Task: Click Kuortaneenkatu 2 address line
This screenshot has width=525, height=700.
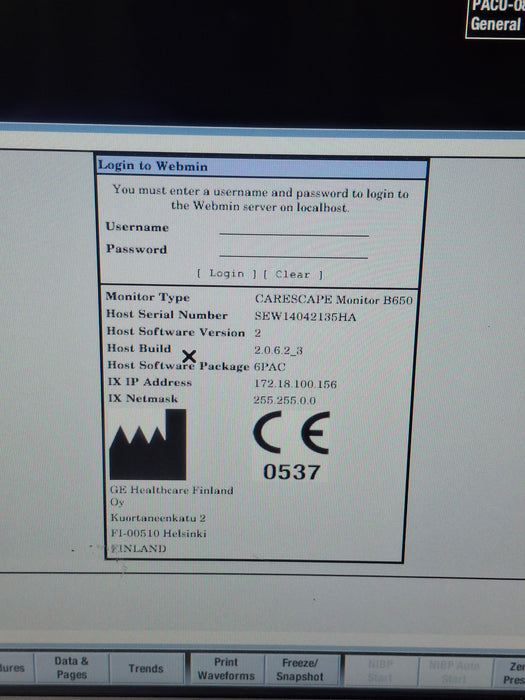Action: pyautogui.click(x=158, y=518)
